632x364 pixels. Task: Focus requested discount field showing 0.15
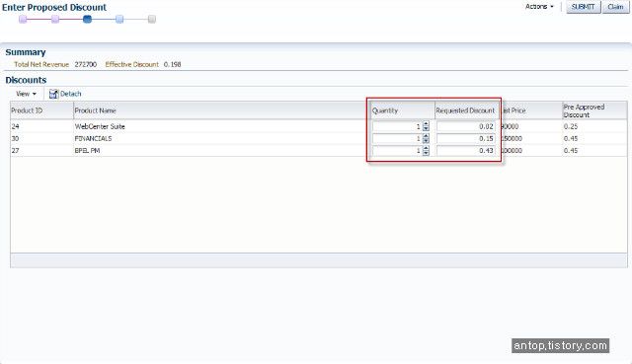click(466, 138)
